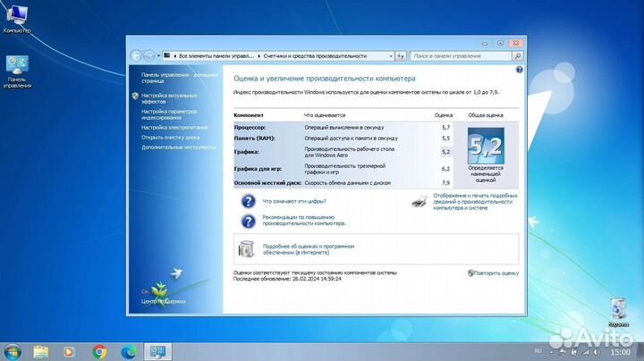Viewport: 644px width, 361px height.
Task: Open 'Настройка визуальных эффектов' link
Action: tap(169, 98)
